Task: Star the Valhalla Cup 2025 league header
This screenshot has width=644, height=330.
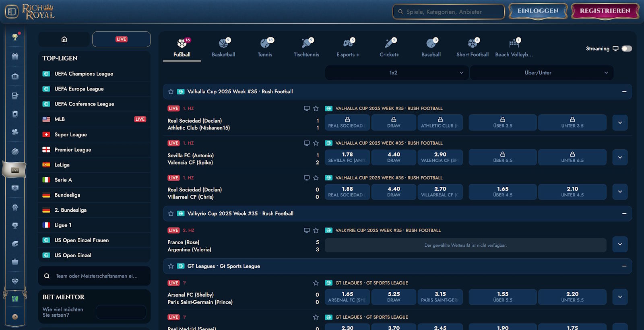Action: pyautogui.click(x=171, y=92)
